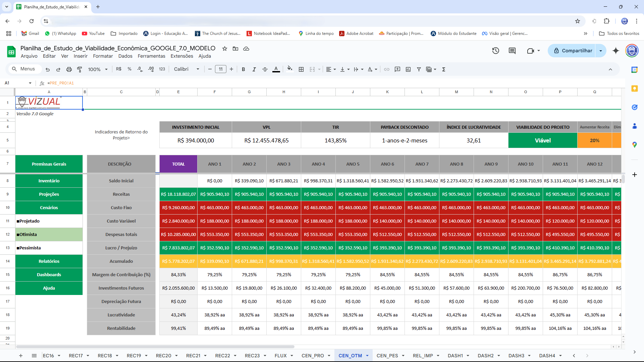
Task: Toggle italic formatting
Action: pyautogui.click(x=254, y=69)
